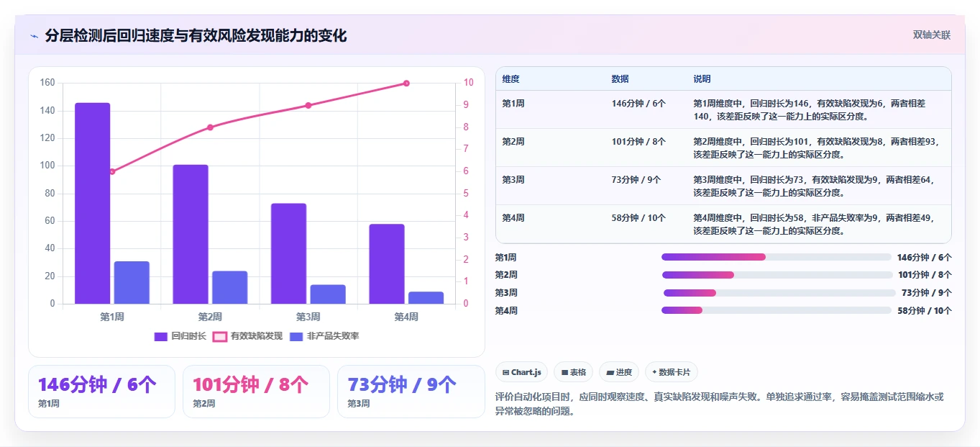Click the 第3周 blue 非产品失败率 bar
980x447 pixels.
[328, 294]
